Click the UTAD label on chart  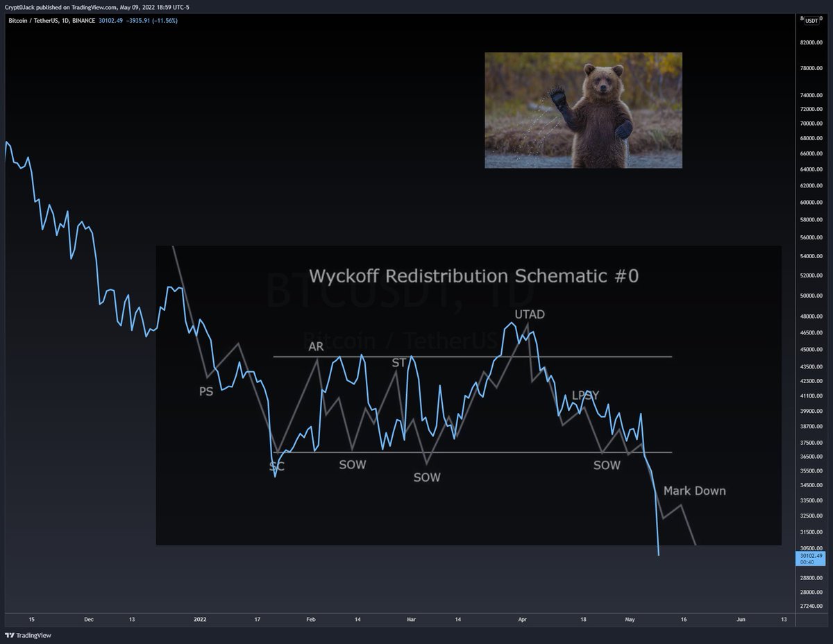(530, 314)
